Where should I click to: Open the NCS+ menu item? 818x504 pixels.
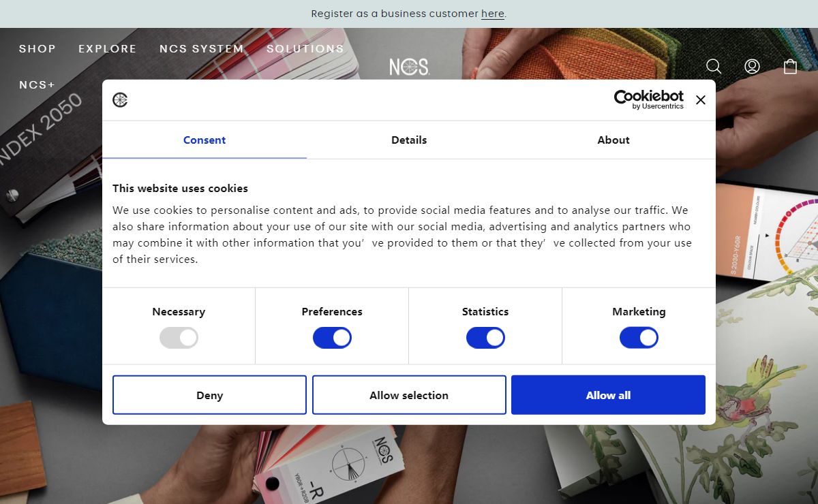point(37,85)
